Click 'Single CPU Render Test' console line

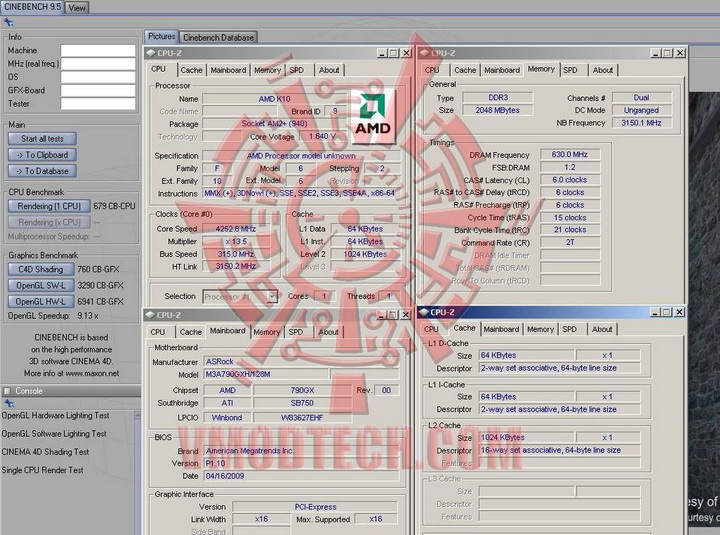pyautogui.click(x=43, y=470)
